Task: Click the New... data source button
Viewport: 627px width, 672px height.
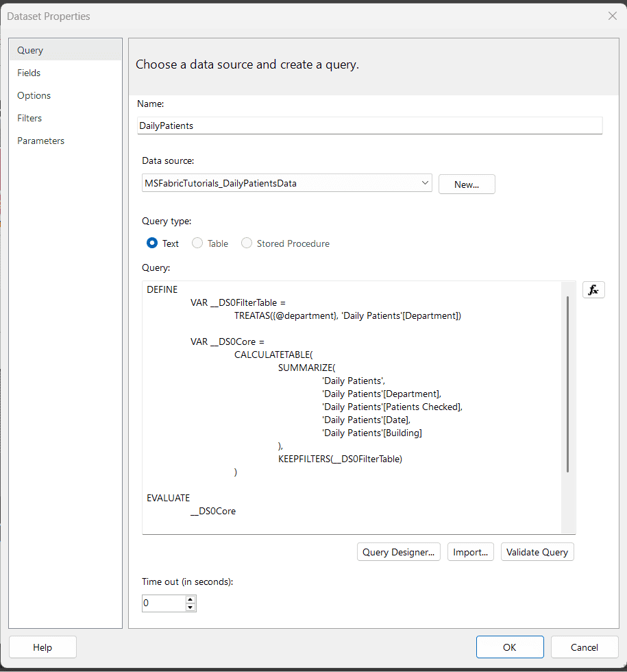Action: coord(467,184)
